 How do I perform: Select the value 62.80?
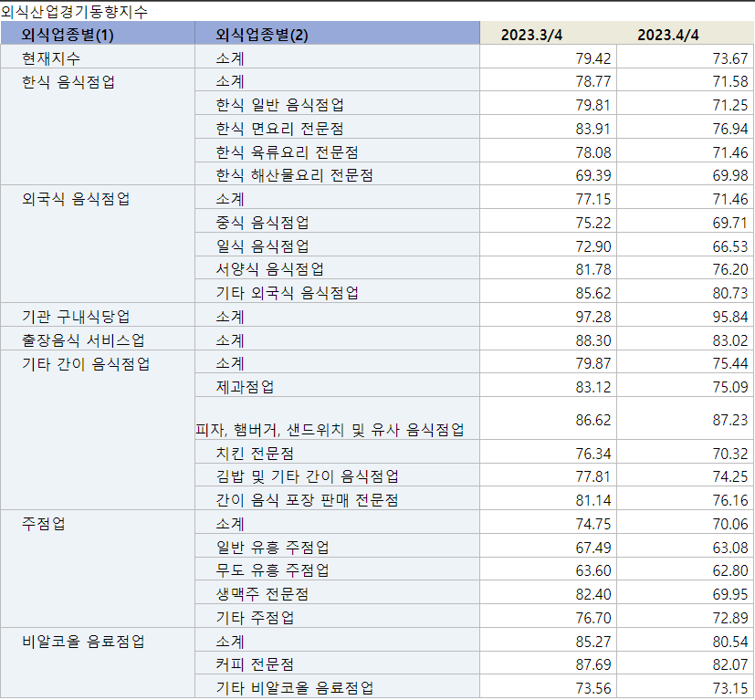point(730,570)
